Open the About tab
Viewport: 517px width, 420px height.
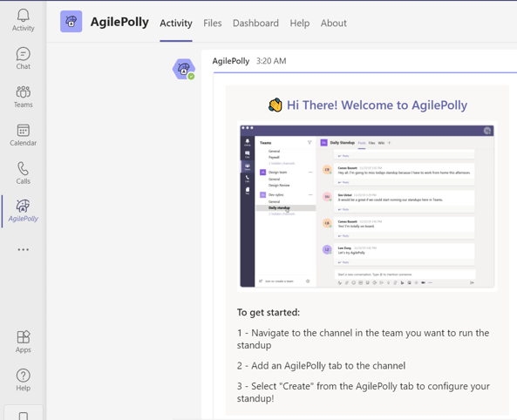coord(334,23)
